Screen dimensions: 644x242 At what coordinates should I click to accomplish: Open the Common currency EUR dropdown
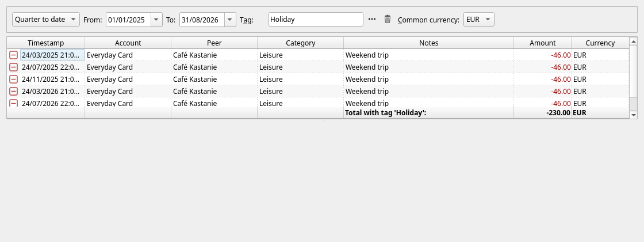(x=479, y=20)
